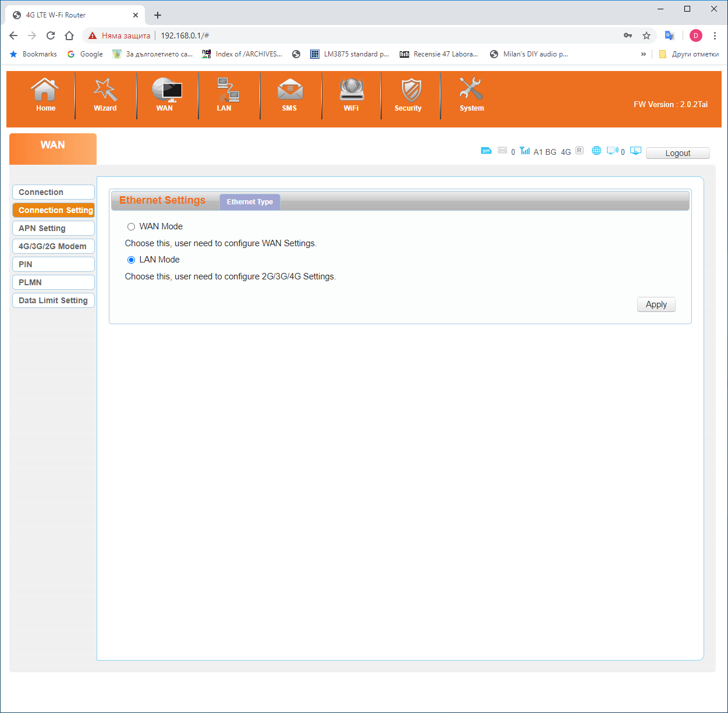Click the unread messages envelope status icon
The height and width of the screenshot is (713, 728).
502,151
